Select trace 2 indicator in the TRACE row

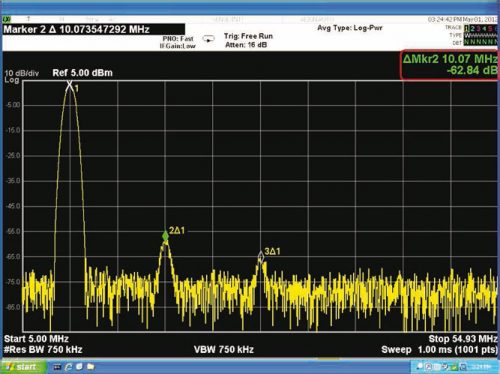pyautogui.click(x=473, y=29)
